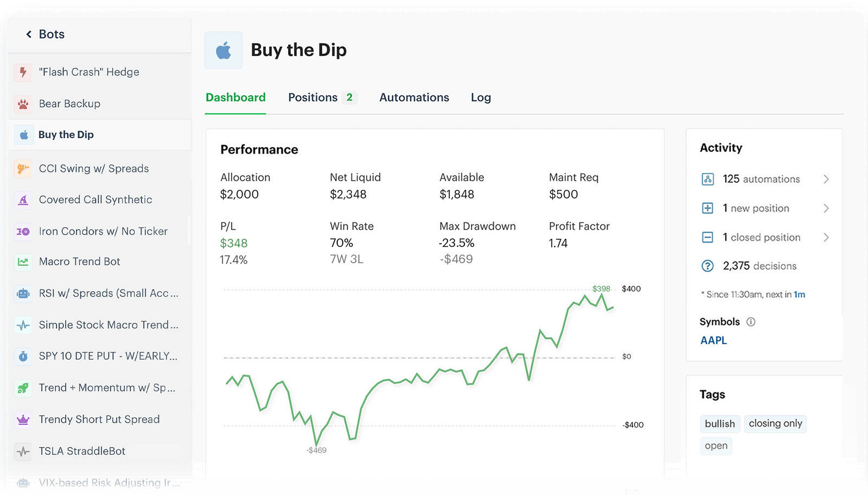Click the question mark icon next to decisions
Screen dimensions: 868x497
point(708,266)
